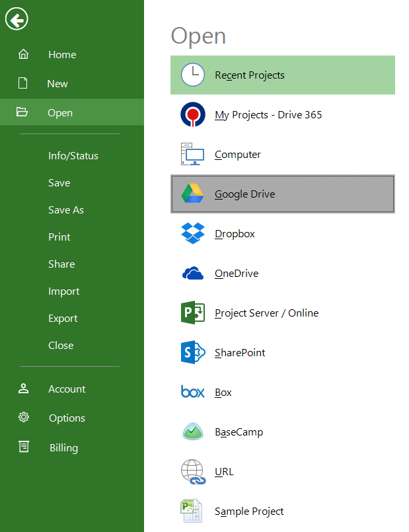Click the back arrow circle icon
Image resolution: width=409 pixels, height=532 pixels.
click(x=17, y=19)
